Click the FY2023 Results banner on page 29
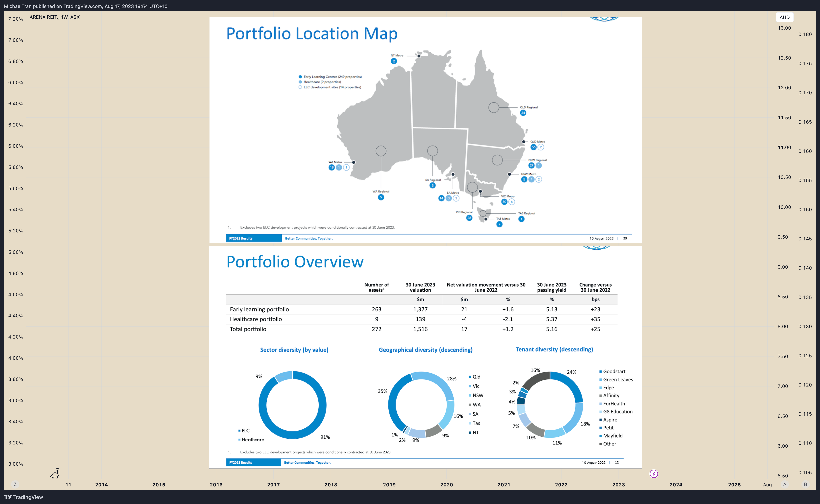 [254, 238]
